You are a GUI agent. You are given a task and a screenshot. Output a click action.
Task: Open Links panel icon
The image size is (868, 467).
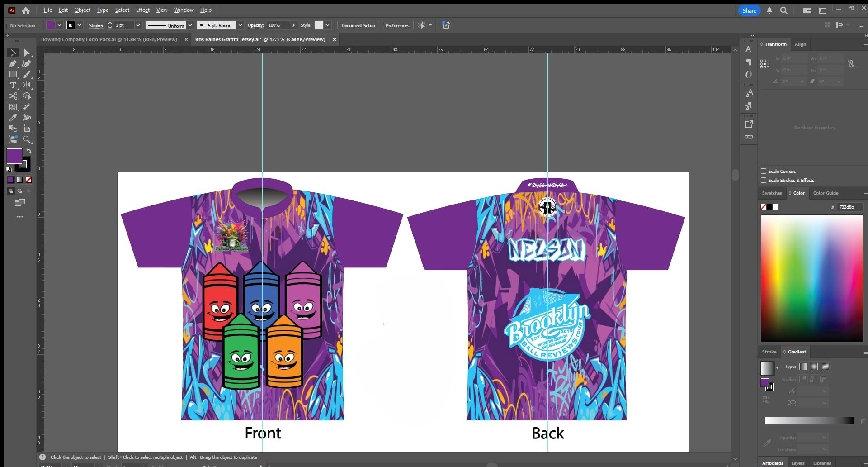[x=749, y=137]
